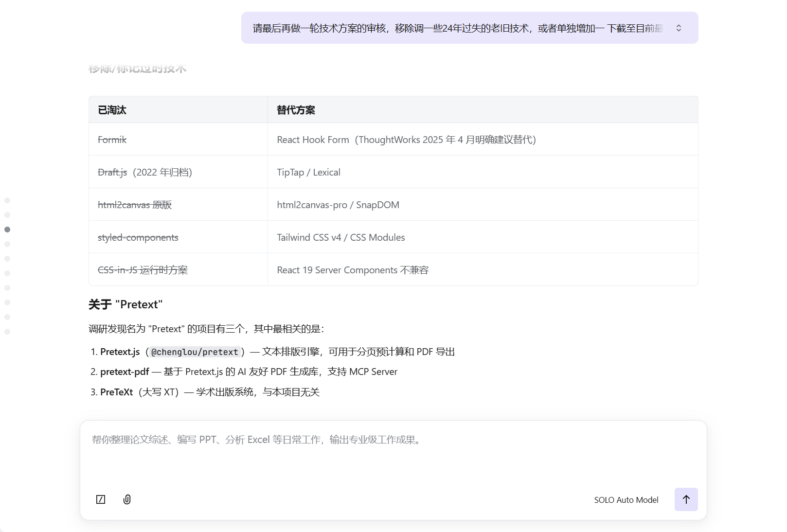Click the @chenglou/pretext inline code tag
Image resolution: width=787 pixels, height=532 pixels.
(195, 352)
